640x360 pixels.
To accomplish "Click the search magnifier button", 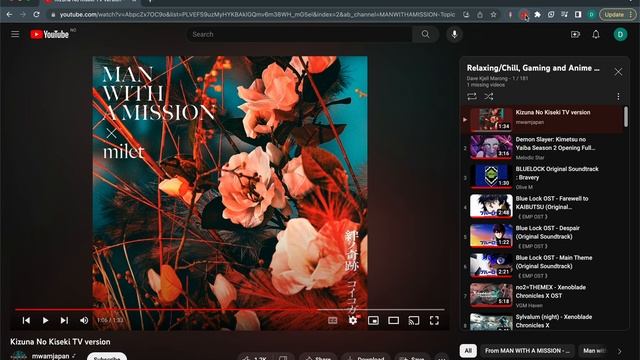I will tap(425, 34).
